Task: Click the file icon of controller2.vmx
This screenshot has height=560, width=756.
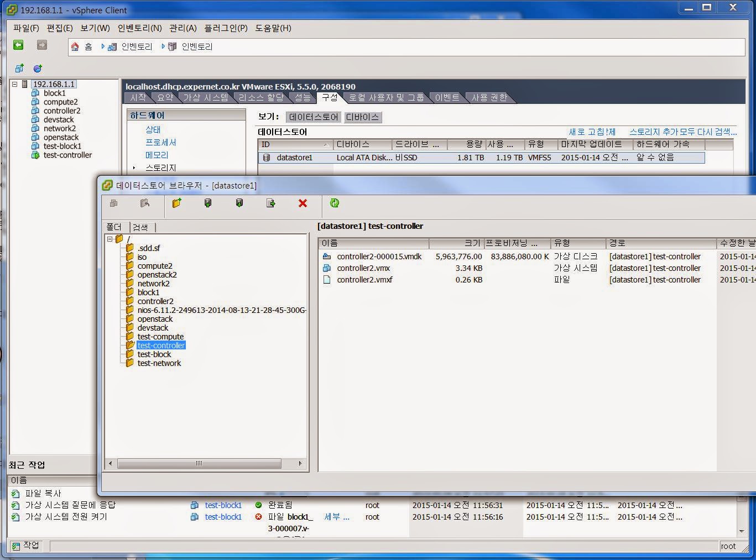Action: 327,268
